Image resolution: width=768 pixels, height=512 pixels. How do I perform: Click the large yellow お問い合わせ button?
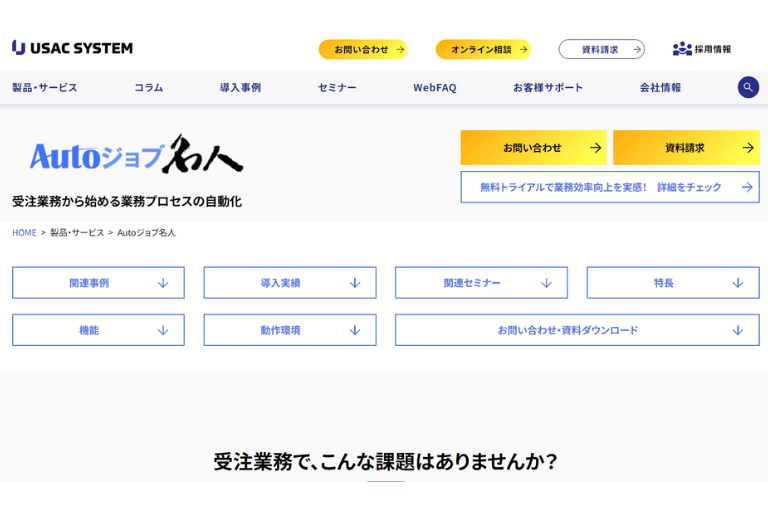(x=533, y=147)
